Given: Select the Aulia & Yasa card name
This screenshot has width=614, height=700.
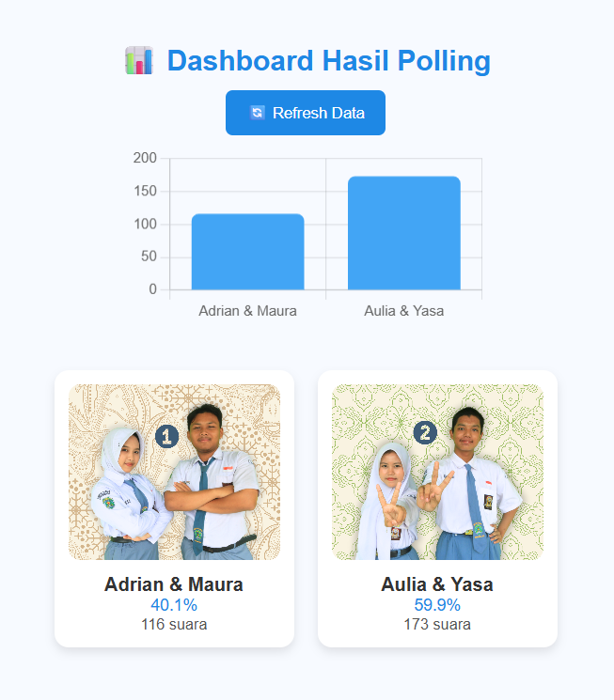Looking at the screenshot, I should pyautogui.click(x=437, y=584).
